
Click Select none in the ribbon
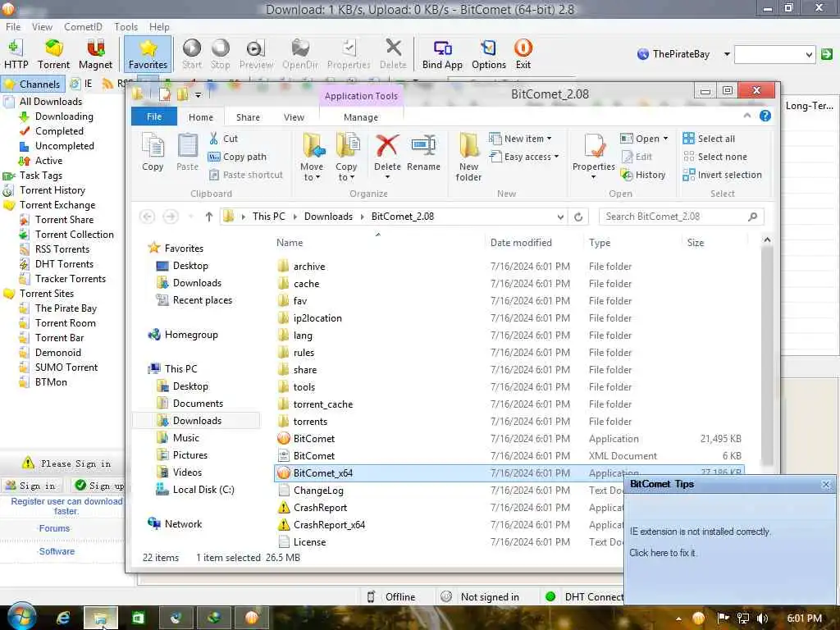click(x=714, y=157)
